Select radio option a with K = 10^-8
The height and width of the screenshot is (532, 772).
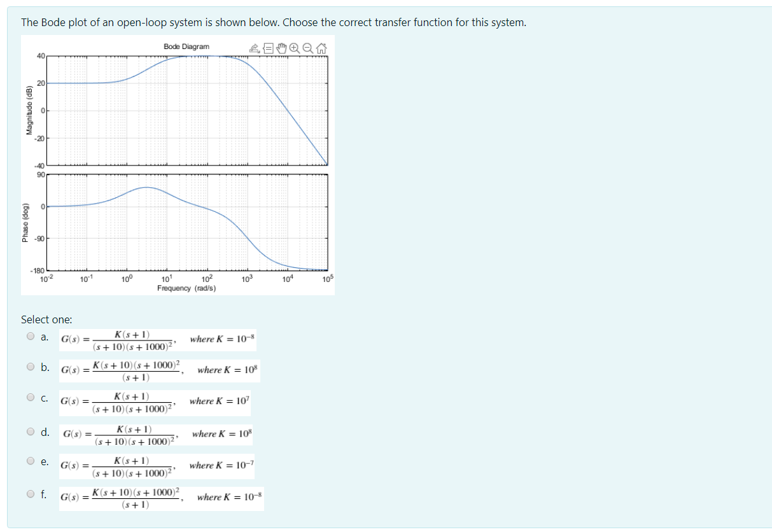[x=29, y=337]
